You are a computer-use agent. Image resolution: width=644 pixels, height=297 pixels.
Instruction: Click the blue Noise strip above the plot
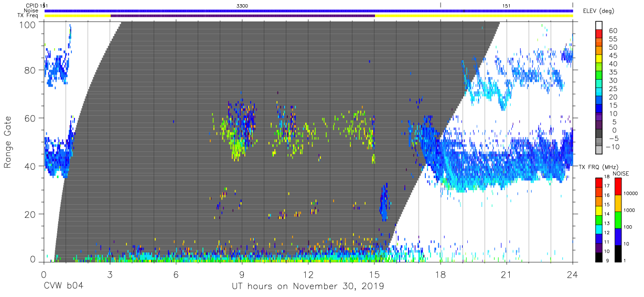[308, 10]
